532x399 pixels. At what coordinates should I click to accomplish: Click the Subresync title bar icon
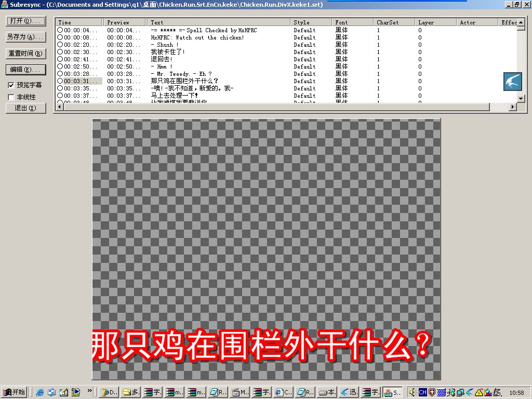[x=4, y=4]
